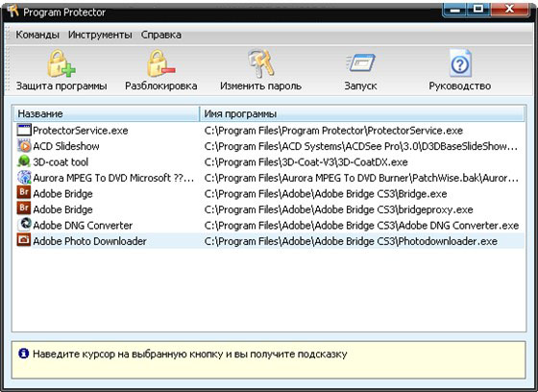The image size is (538, 392).
Task: Select the bridgeproxy.exe Adobe Bridge row
Action: pyautogui.click(x=269, y=209)
